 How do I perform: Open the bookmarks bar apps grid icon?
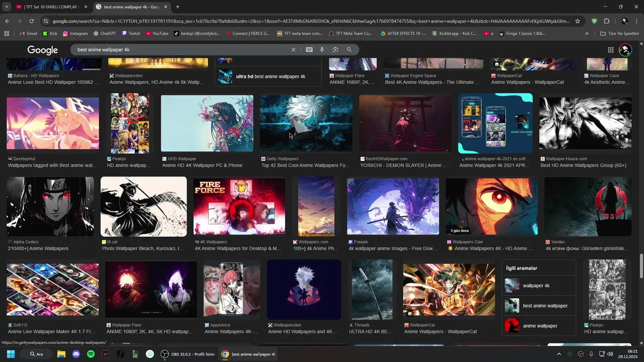(x=7, y=34)
